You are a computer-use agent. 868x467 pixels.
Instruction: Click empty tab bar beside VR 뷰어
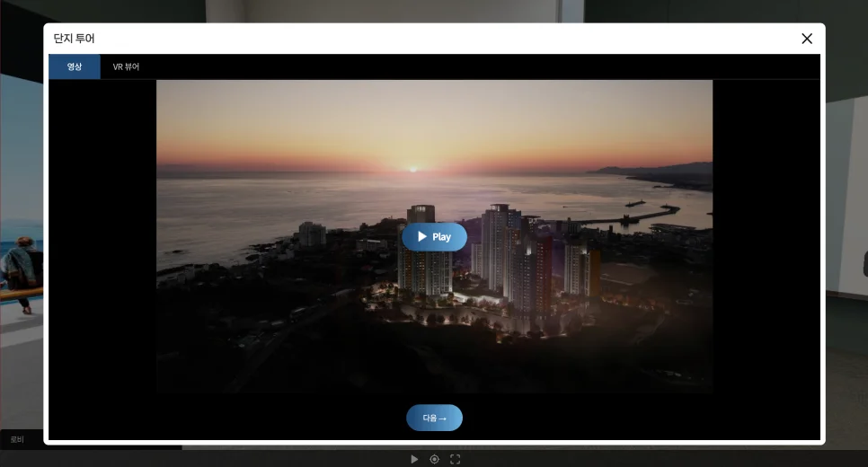point(449,66)
